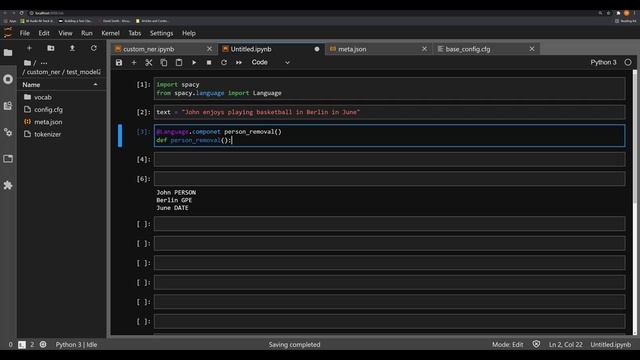Restart kernel and run all cells
Screen dimensions: 640x360
239,62
